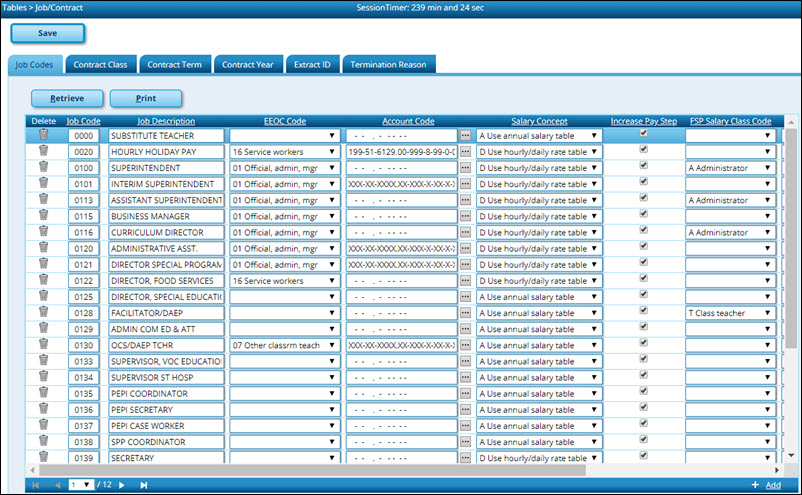Go to next page arrow
Viewport: 802px width, 495px height.
click(122, 485)
